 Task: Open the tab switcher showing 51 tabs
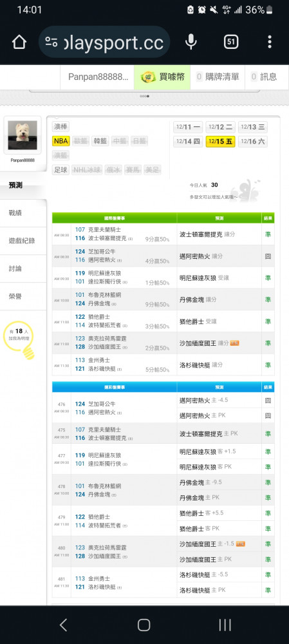231,42
